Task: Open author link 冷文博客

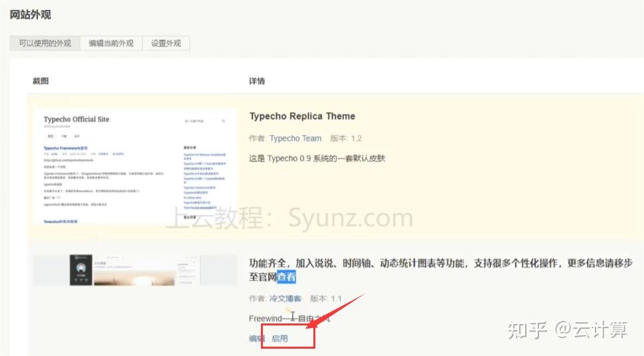Action: point(285,298)
